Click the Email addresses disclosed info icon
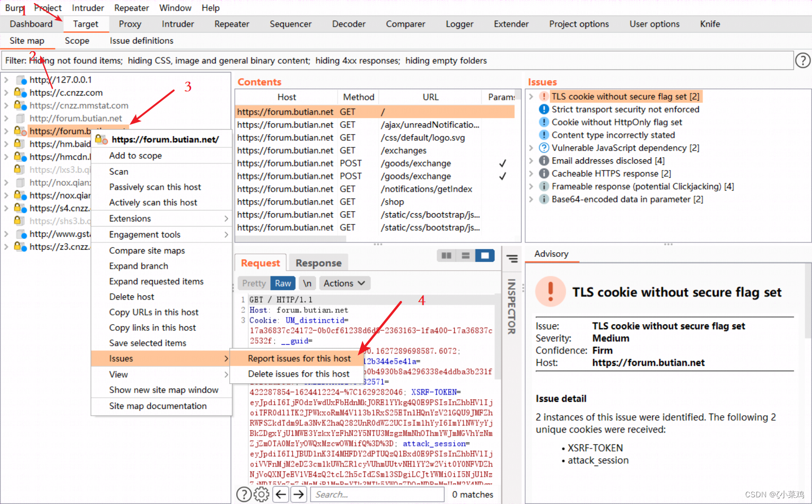This screenshot has height=504, width=812. click(544, 160)
